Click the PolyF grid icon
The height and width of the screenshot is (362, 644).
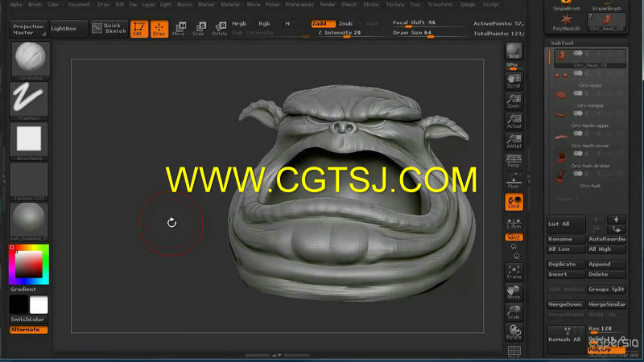[514, 352]
